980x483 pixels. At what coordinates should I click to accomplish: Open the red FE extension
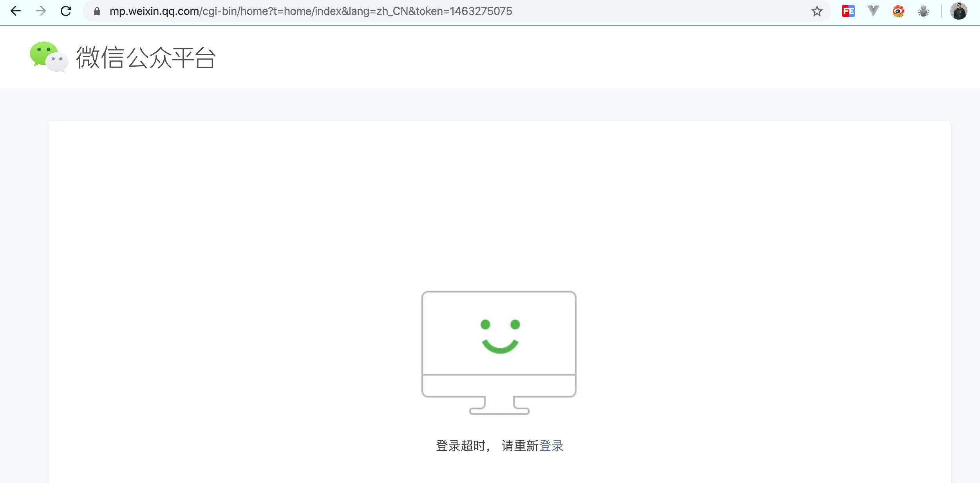848,11
